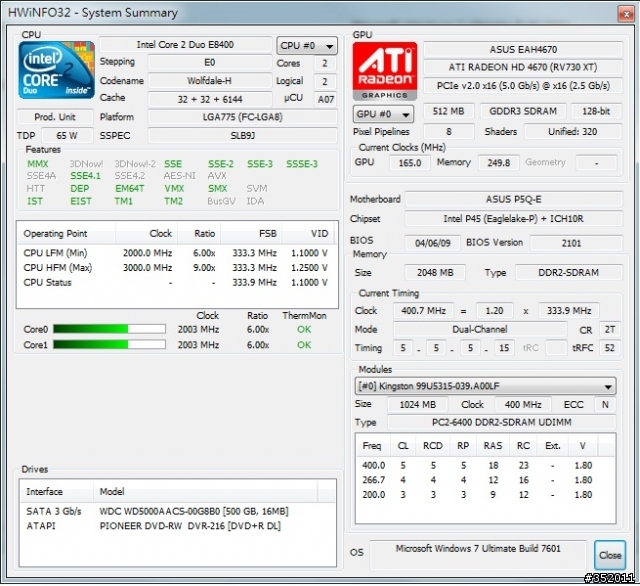Click the TDP value 65 W
Screen dimensions: 640x586
[x=67, y=135]
